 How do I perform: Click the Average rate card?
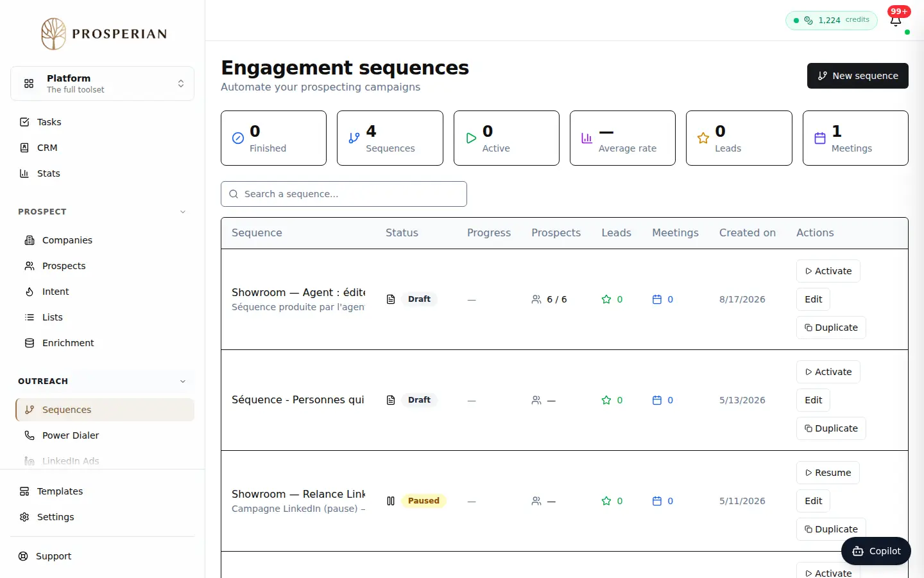pyautogui.click(x=622, y=138)
